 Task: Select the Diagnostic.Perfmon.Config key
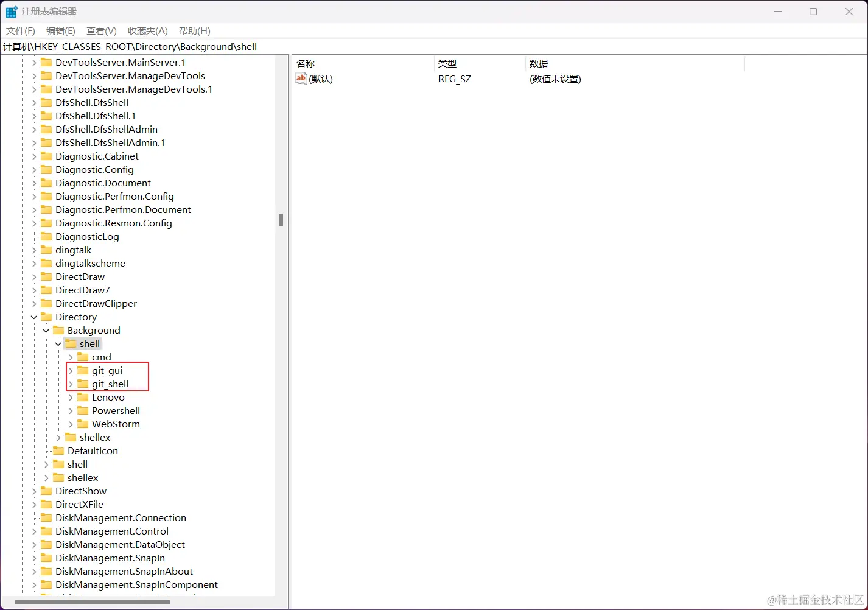[114, 196]
